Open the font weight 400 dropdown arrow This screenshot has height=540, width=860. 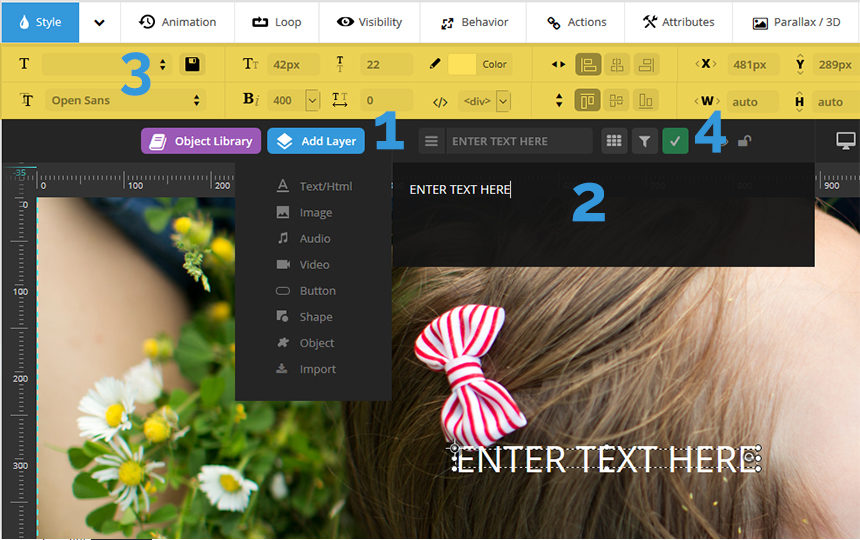(313, 100)
